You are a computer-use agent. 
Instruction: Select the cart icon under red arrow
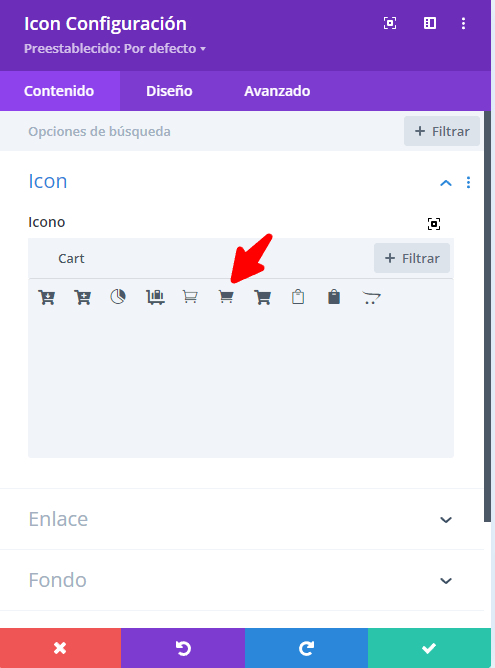(226, 297)
